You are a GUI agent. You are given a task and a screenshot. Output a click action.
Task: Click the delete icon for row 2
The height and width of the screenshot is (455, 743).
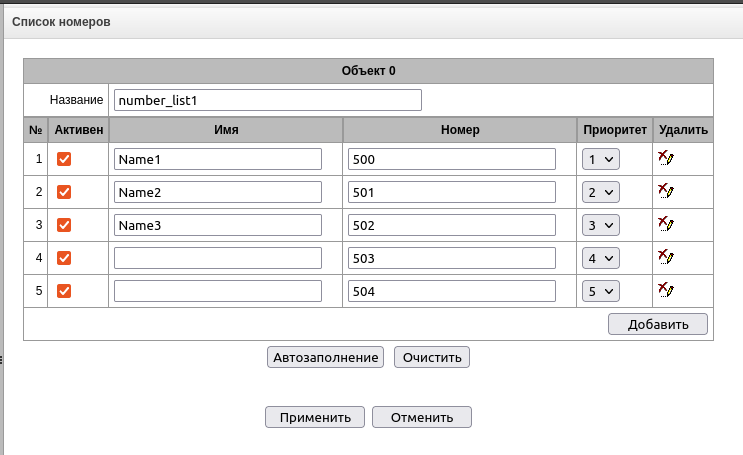tap(665, 191)
